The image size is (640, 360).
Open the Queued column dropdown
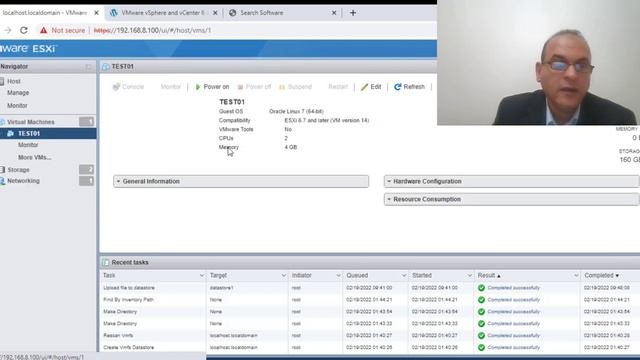(404, 276)
